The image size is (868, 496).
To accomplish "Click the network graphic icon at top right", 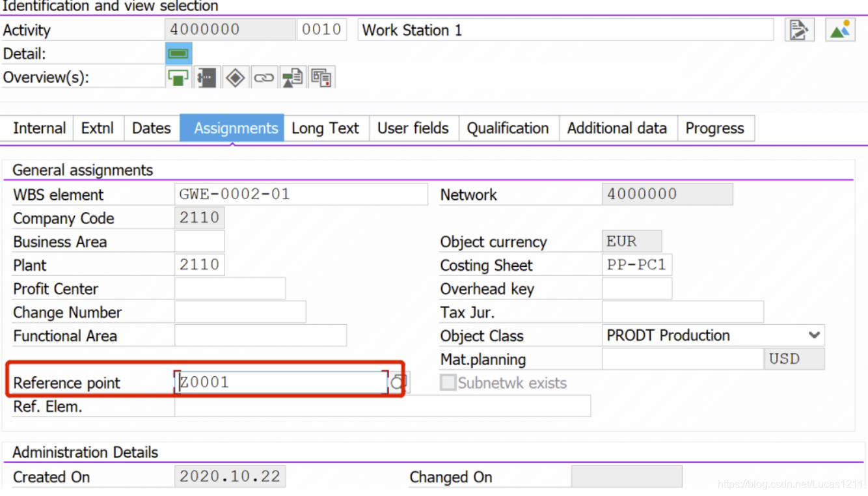I will (x=839, y=29).
